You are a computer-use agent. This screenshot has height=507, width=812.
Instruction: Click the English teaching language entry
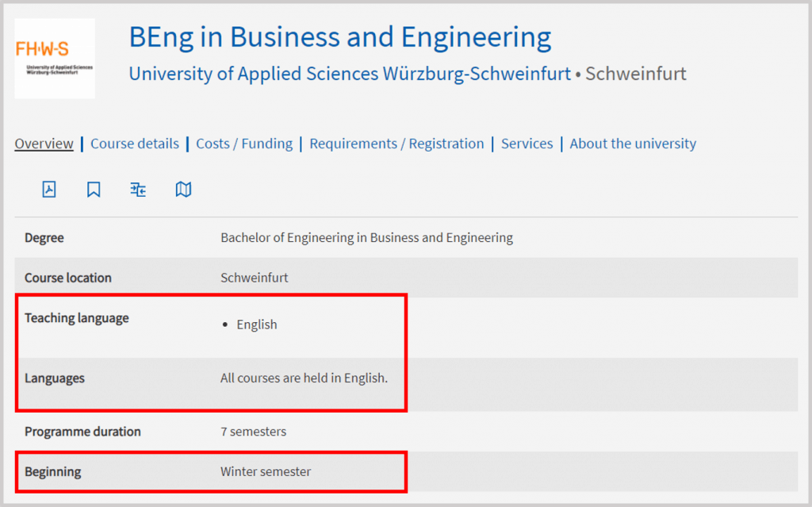coord(257,325)
